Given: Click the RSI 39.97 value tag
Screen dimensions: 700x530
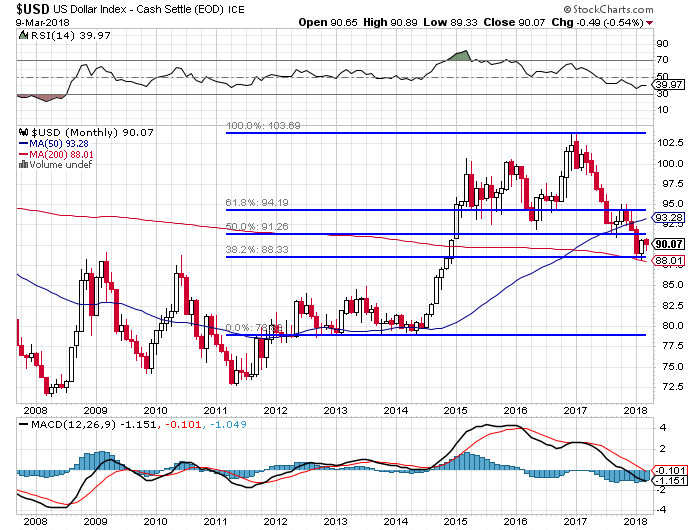Looking at the screenshot, I should pos(667,86).
